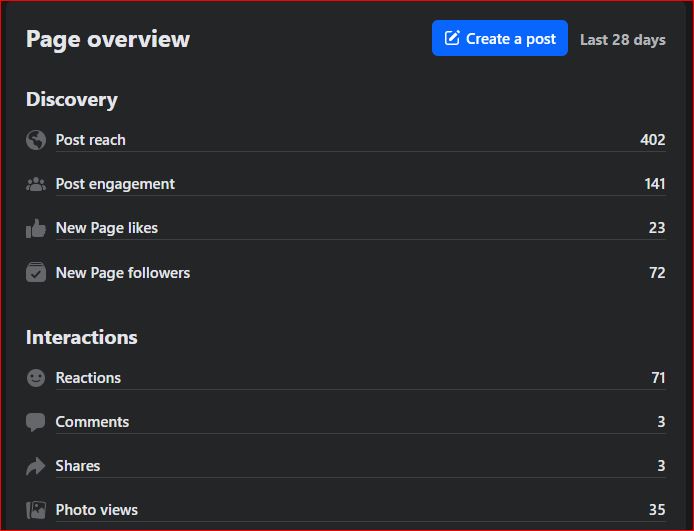This screenshot has width=694, height=531.
Task: Select the Comments metric label
Action: (x=92, y=422)
